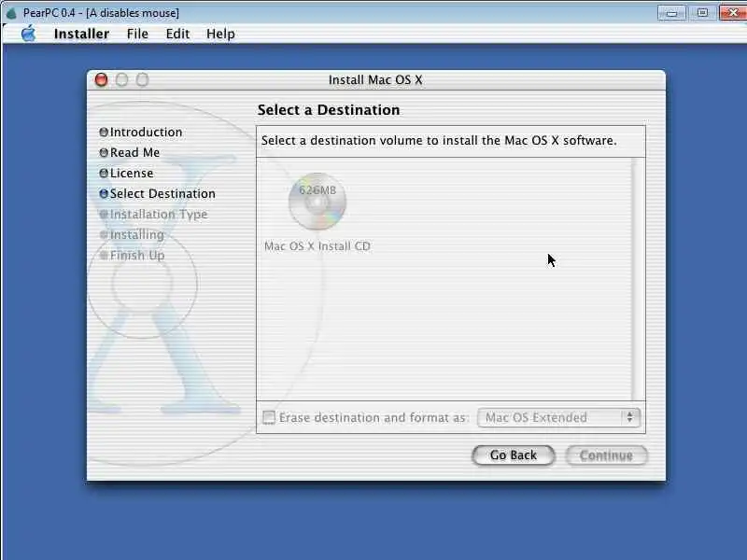Click the Installation Type step bullet
Image resolution: width=747 pixels, height=560 pixels.
(x=104, y=215)
